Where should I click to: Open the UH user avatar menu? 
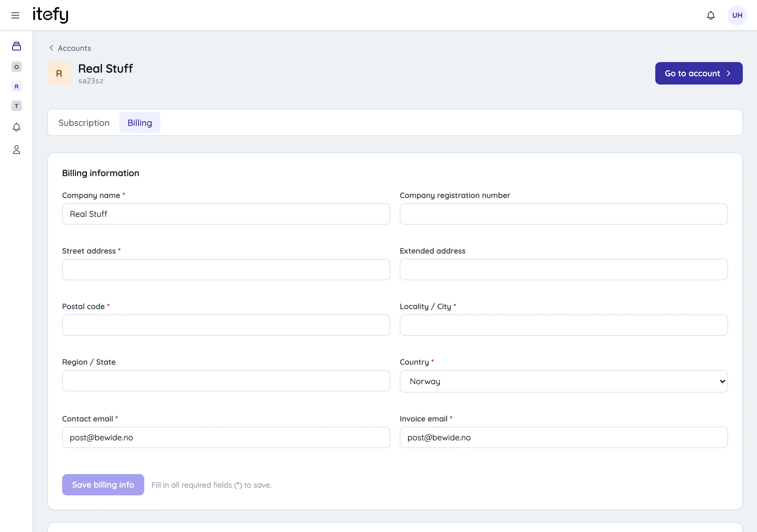[x=737, y=15]
